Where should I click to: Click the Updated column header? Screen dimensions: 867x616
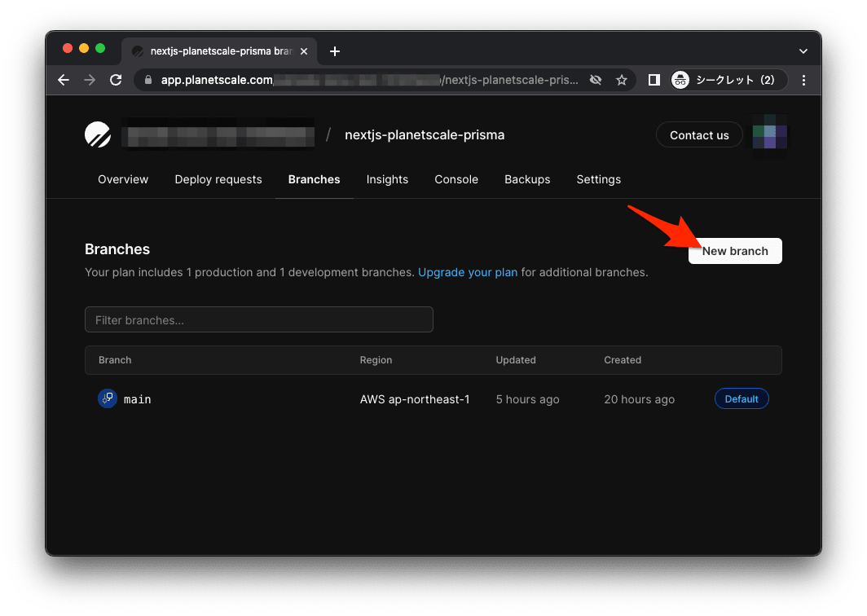coord(516,360)
